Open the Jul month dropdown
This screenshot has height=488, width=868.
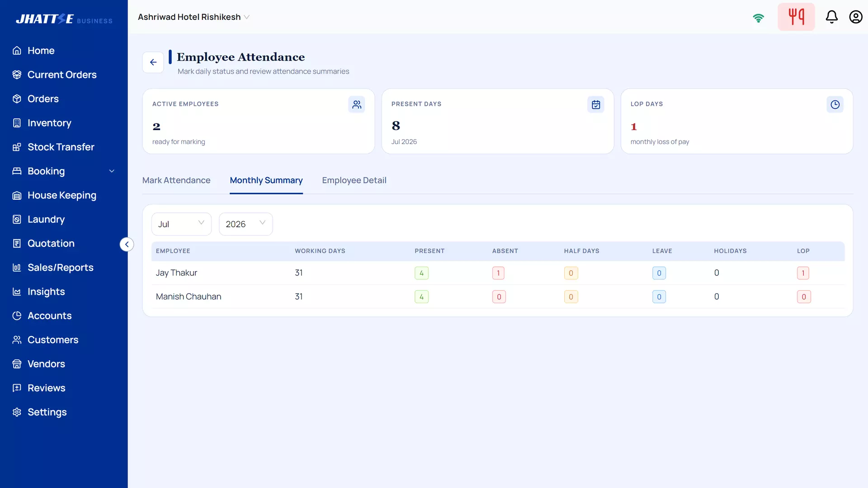[181, 224]
